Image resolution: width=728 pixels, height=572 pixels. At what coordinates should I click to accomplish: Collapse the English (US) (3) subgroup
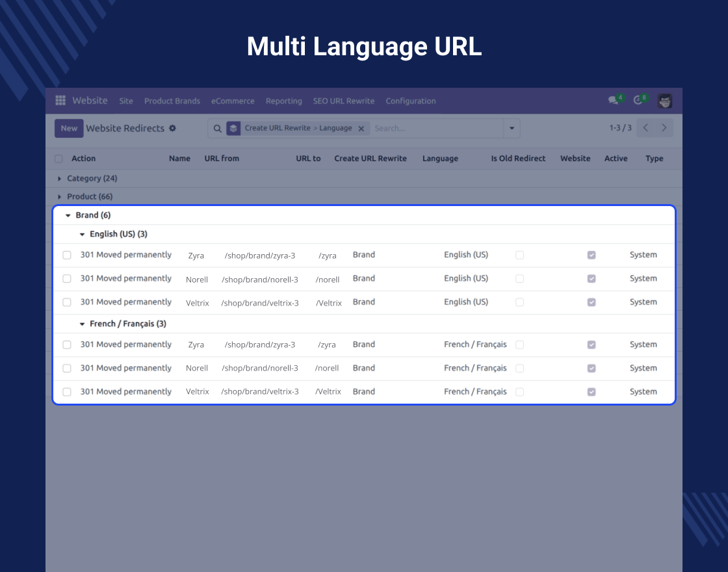click(x=113, y=234)
